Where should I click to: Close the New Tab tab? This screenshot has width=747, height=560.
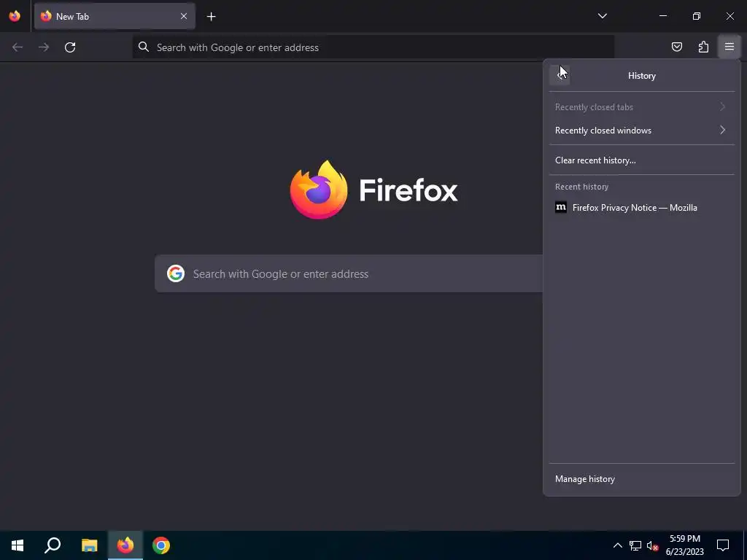(x=183, y=16)
